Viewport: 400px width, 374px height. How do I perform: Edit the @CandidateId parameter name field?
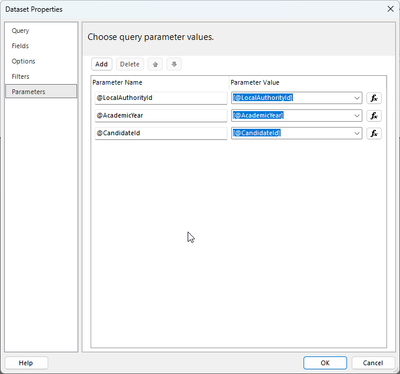click(161, 133)
